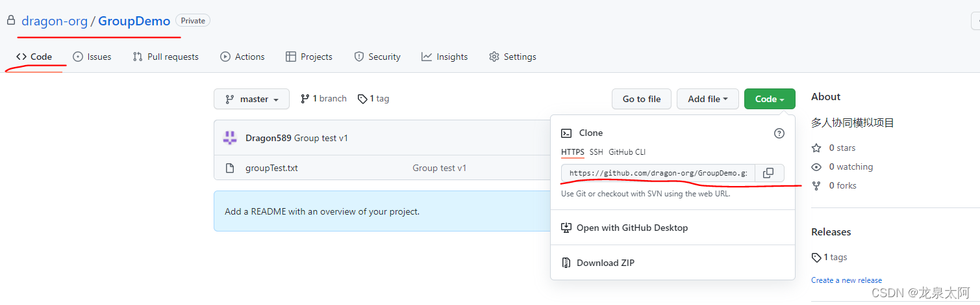The height and width of the screenshot is (305, 980).
Task: Open the repository Settings tab
Action: (x=512, y=57)
